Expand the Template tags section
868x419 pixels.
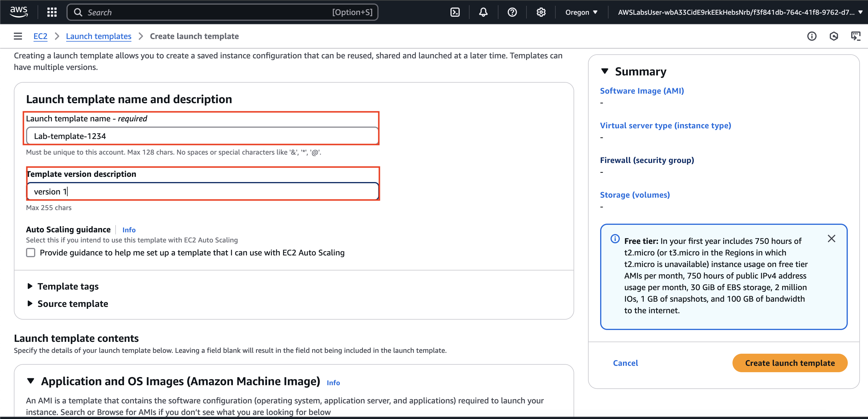tap(63, 286)
